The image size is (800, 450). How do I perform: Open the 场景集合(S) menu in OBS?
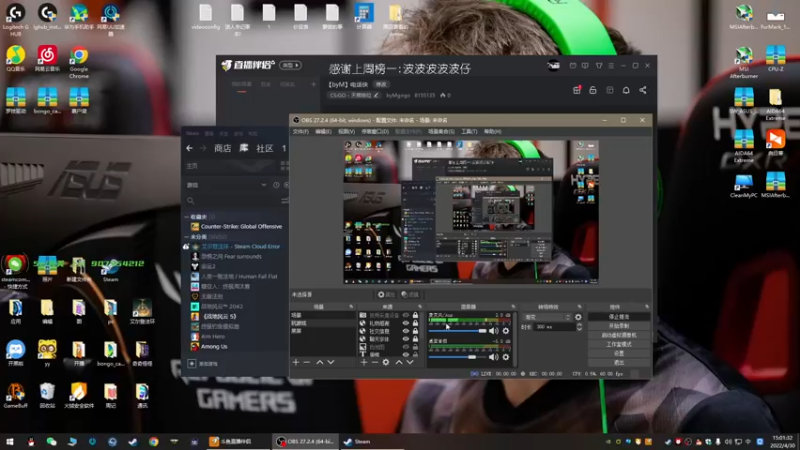tap(441, 132)
